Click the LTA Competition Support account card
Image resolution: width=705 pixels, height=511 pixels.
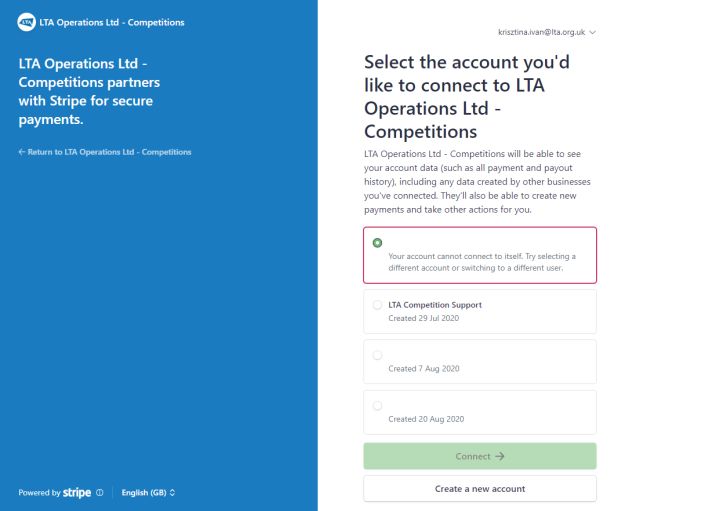pyautogui.click(x=480, y=311)
